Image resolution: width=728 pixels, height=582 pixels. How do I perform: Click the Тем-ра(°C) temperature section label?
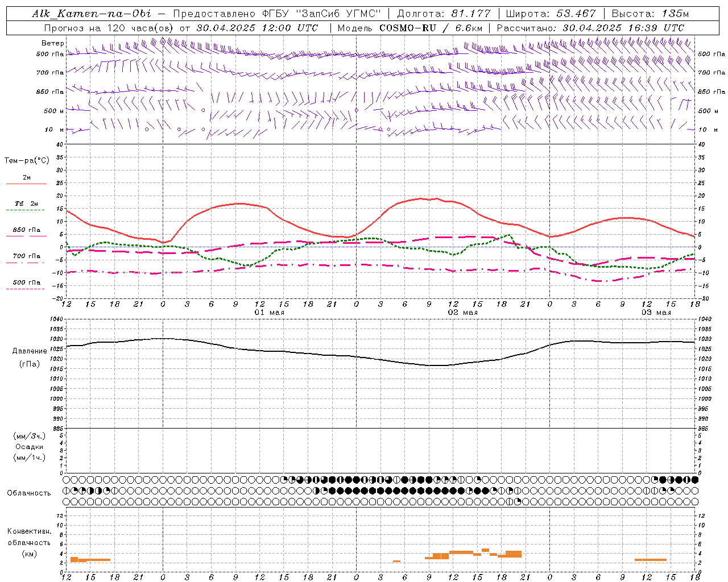tap(27, 161)
